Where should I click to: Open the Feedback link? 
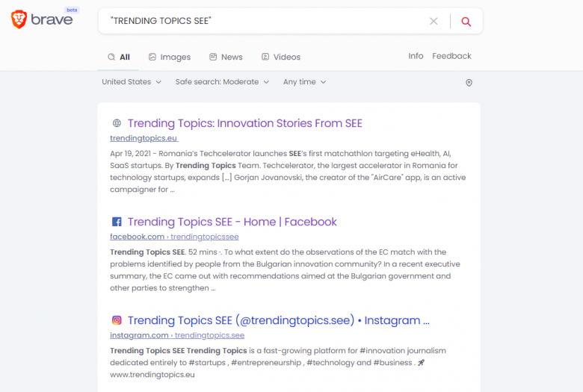[x=451, y=56]
